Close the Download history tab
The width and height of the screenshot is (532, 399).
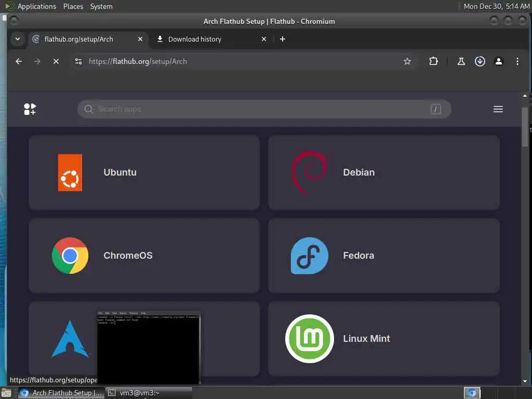click(x=263, y=39)
